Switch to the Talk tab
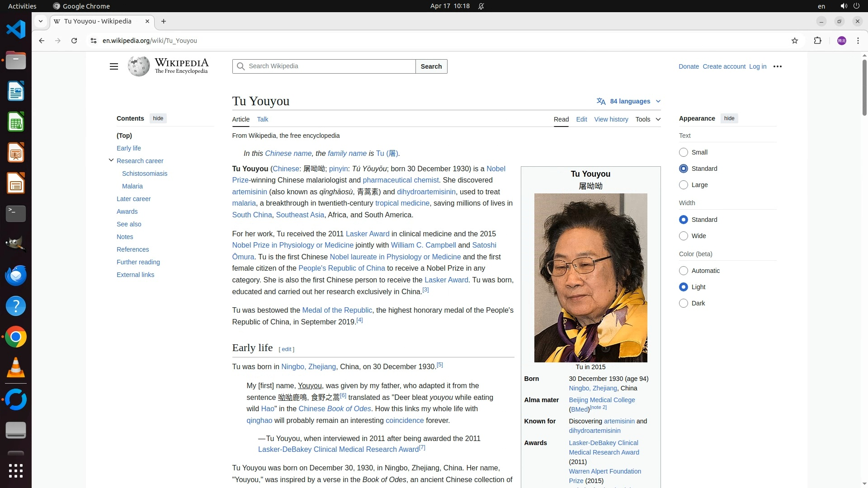Screen dimensions: 868x488 [x=262, y=119]
